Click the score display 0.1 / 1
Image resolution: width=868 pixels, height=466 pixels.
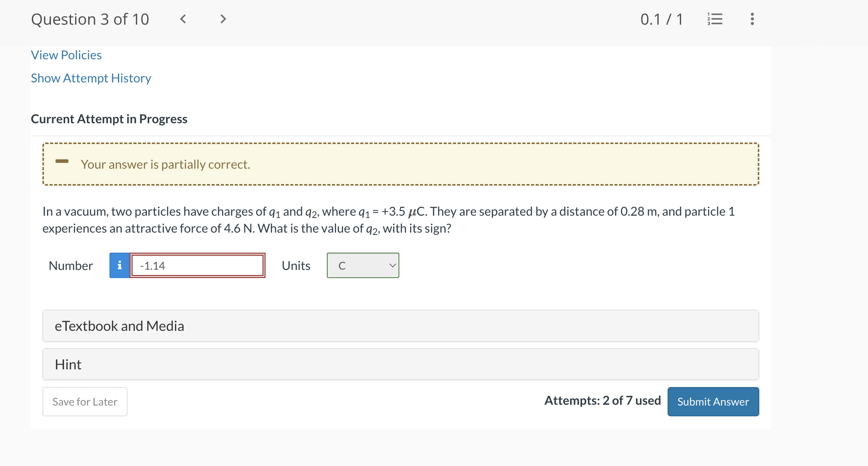coord(662,18)
